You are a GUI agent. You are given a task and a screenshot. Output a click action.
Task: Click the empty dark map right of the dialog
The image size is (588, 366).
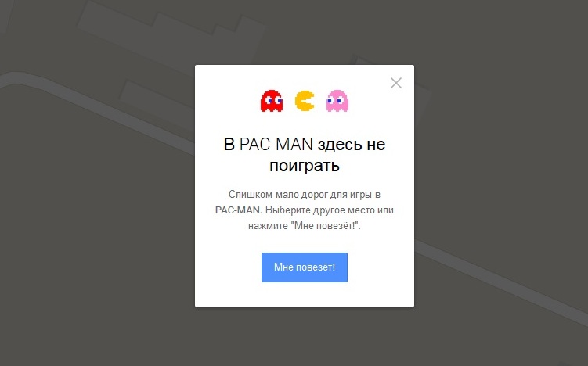click(x=507, y=150)
